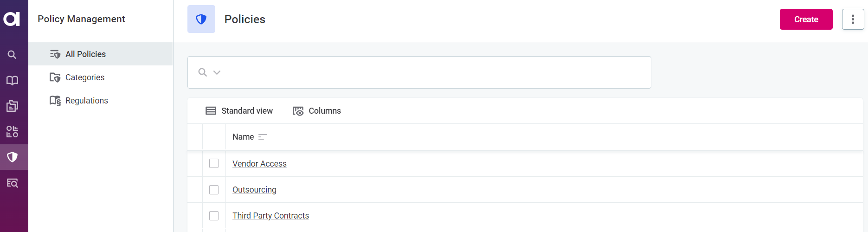Open the Vendor Access policy link
Viewport: 868px width, 232px height.
(x=259, y=164)
